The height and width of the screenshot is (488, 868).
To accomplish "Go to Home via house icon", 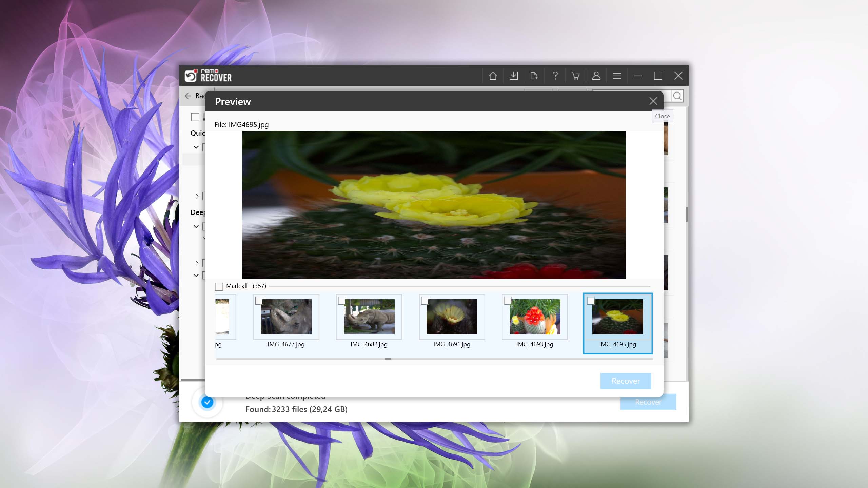I will pyautogui.click(x=493, y=76).
